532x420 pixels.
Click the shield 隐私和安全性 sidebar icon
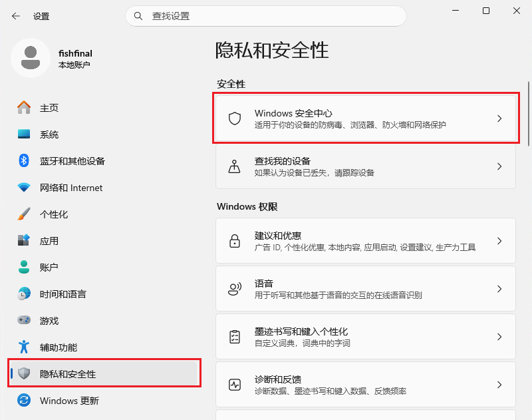[24, 373]
